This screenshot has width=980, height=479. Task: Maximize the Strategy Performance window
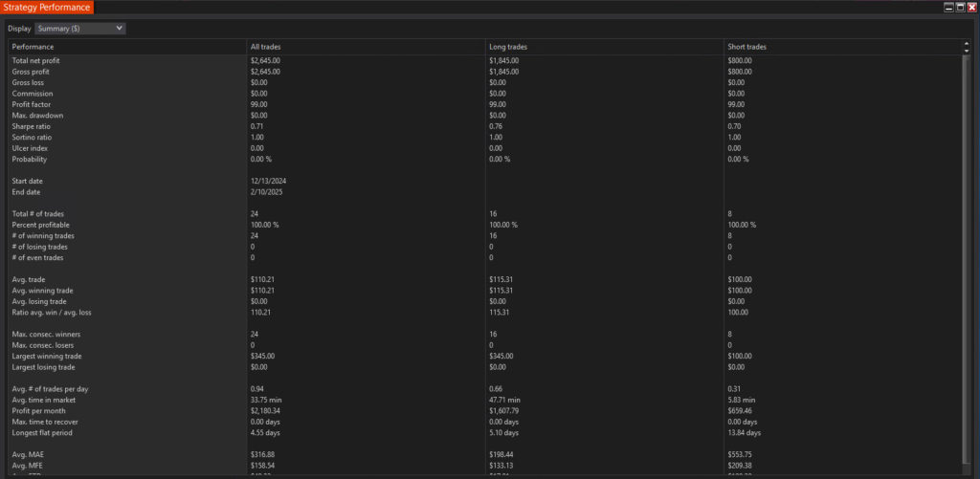point(960,8)
